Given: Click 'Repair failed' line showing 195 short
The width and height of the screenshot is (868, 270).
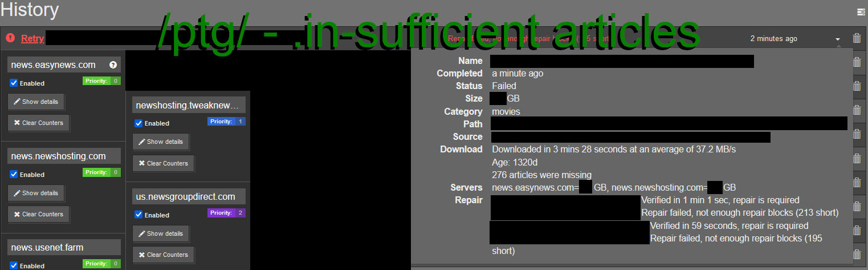Looking at the screenshot, I should [x=657, y=244].
